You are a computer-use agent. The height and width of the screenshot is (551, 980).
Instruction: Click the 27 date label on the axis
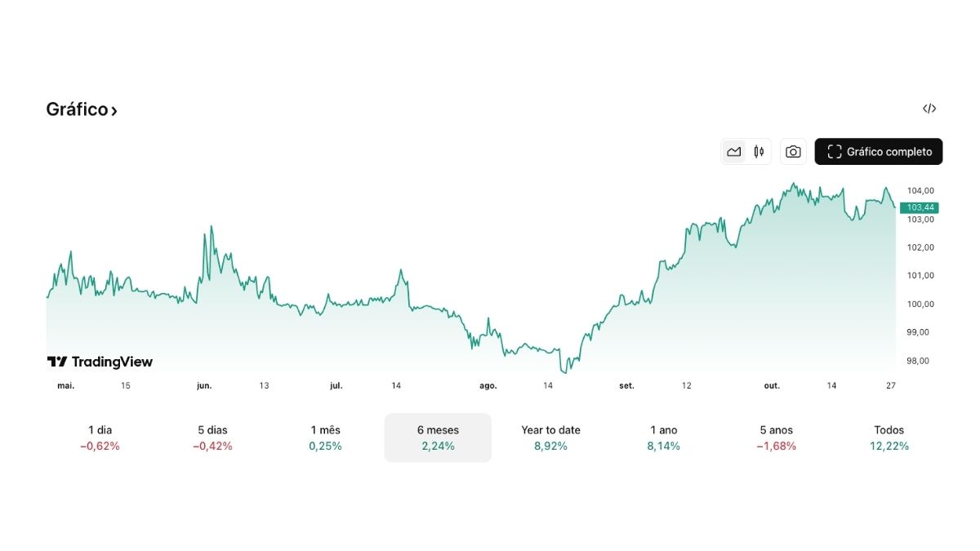(x=890, y=385)
